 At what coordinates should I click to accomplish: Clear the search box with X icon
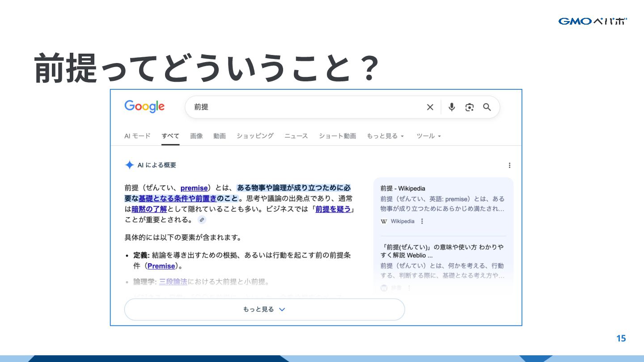430,107
